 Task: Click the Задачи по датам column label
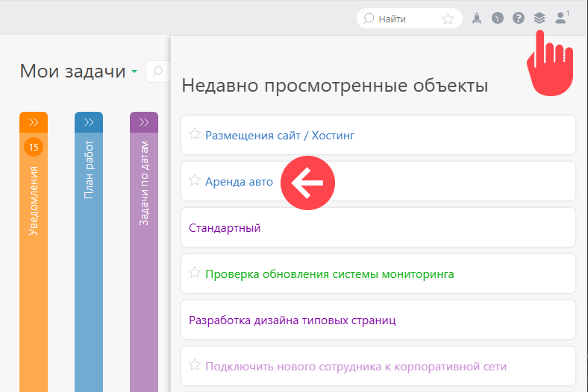[x=144, y=183]
